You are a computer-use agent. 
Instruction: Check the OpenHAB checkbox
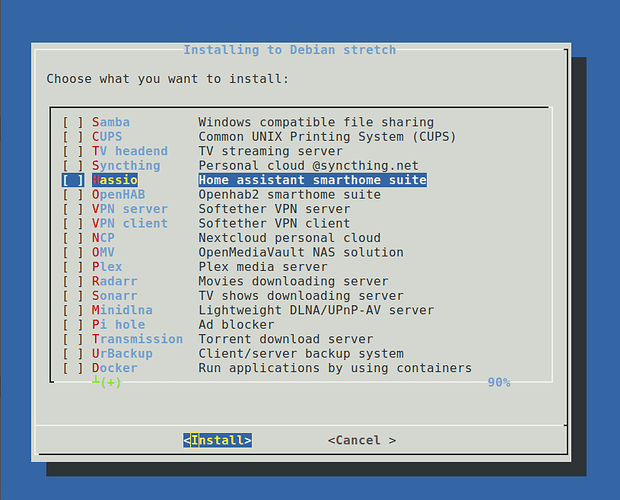pos(73,195)
